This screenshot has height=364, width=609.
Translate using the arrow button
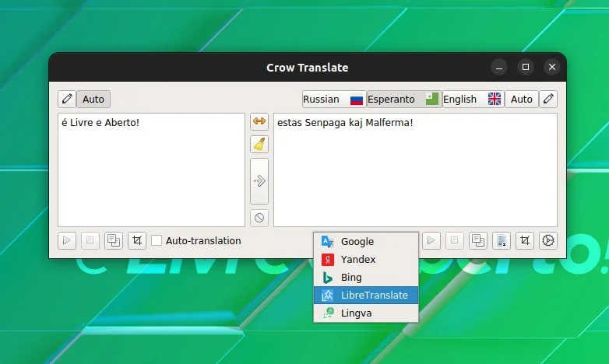point(259,181)
